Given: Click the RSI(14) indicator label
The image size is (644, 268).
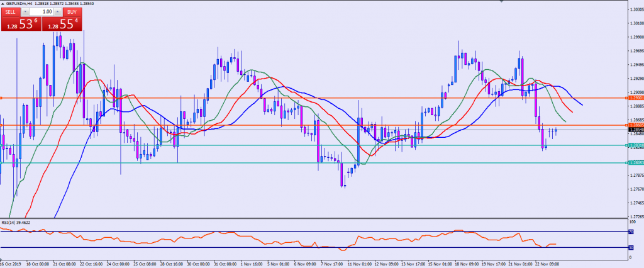Looking at the screenshot, I should pyautogui.click(x=15, y=222).
